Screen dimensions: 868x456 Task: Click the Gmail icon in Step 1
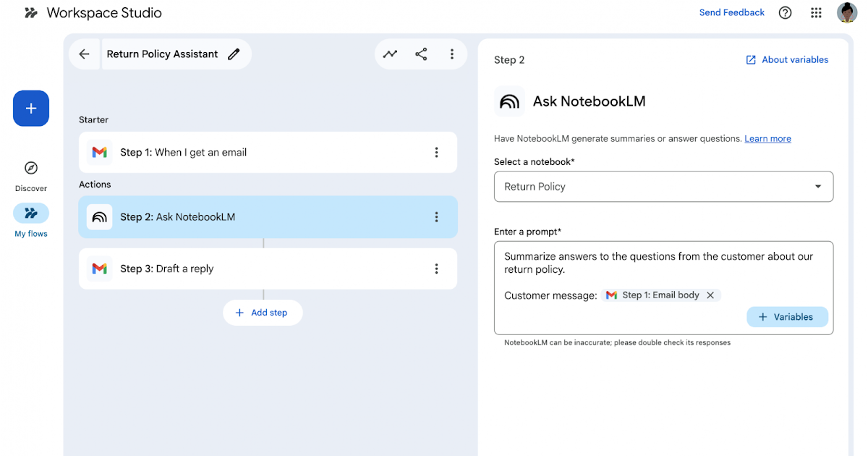(x=100, y=152)
